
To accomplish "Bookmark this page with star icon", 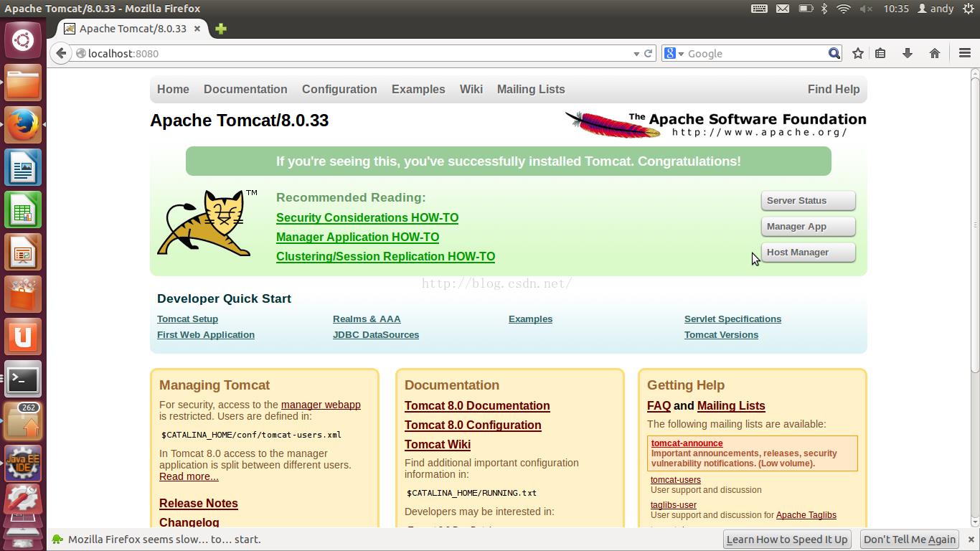I will point(857,53).
